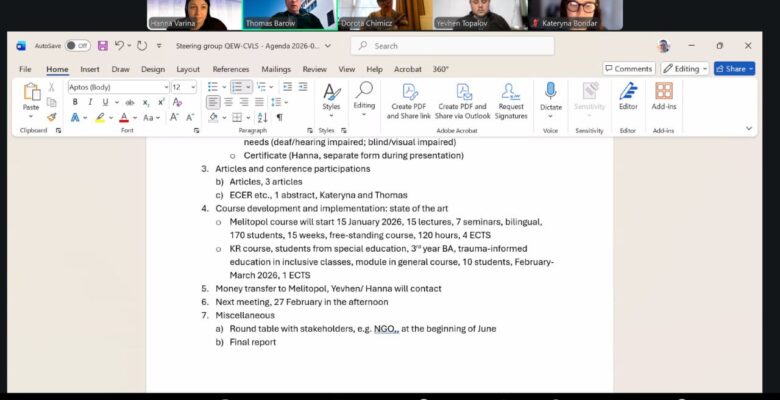
Task: Open the Editor proofing tool
Action: [627, 98]
